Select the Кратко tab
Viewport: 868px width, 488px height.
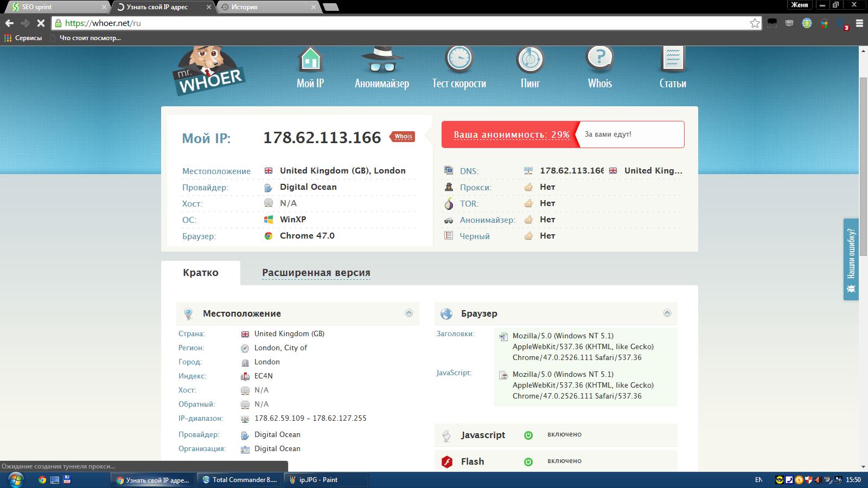pos(201,273)
